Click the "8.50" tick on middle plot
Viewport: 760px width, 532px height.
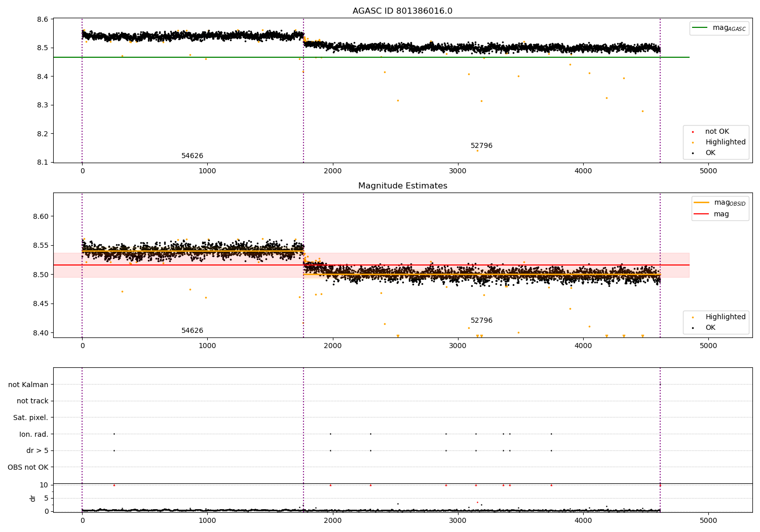point(41,275)
